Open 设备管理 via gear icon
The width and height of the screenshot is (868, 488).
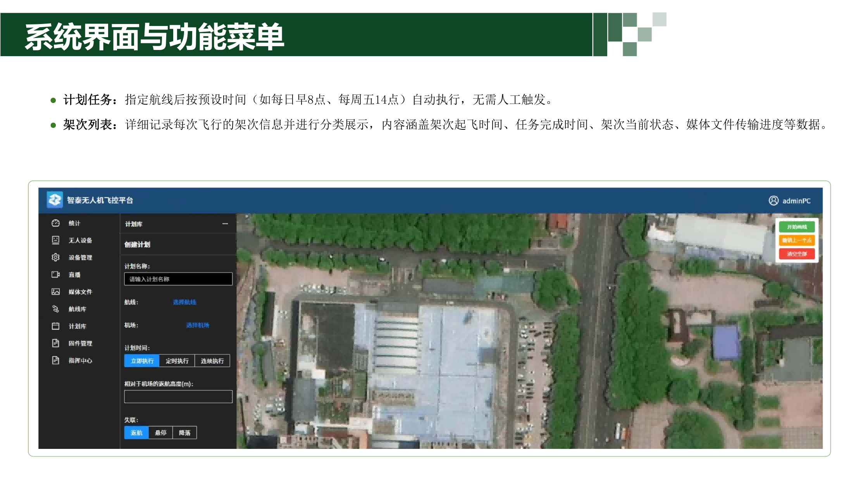coord(55,257)
